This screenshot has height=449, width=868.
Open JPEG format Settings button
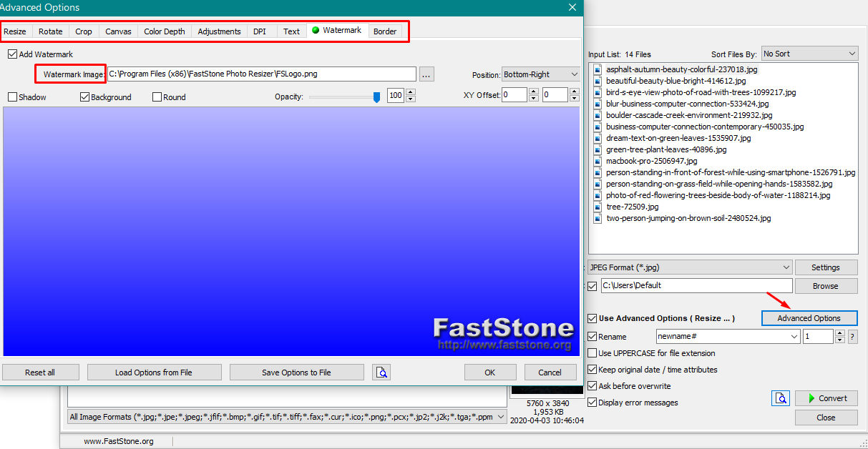pyautogui.click(x=826, y=267)
